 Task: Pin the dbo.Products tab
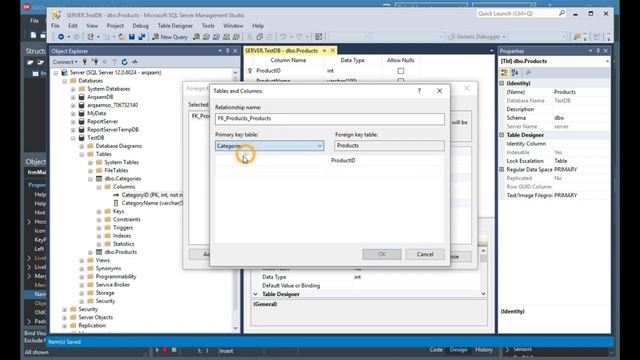(324, 51)
